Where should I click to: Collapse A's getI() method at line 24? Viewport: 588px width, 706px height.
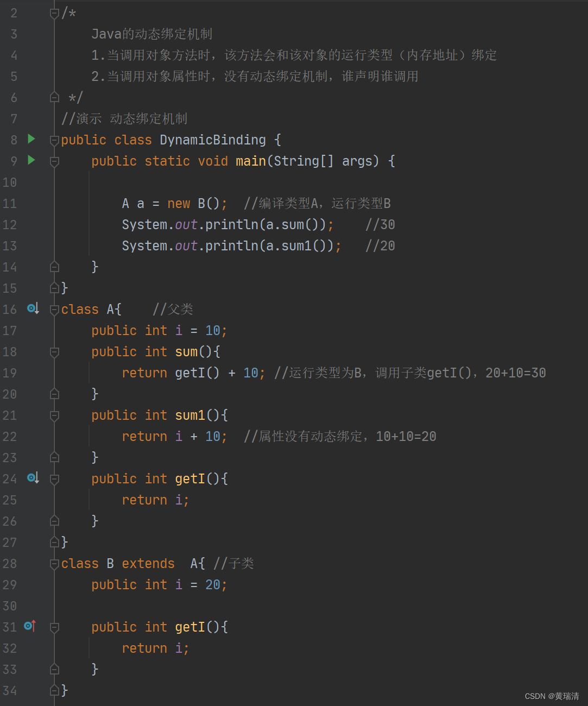point(54,480)
